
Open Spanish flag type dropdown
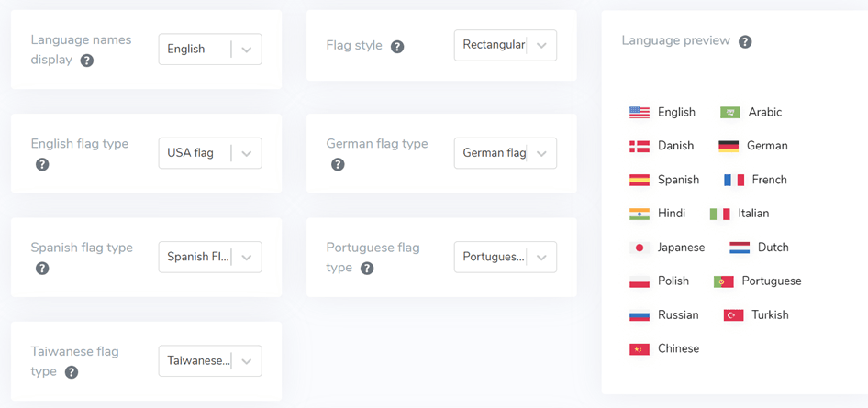pyautogui.click(x=210, y=257)
